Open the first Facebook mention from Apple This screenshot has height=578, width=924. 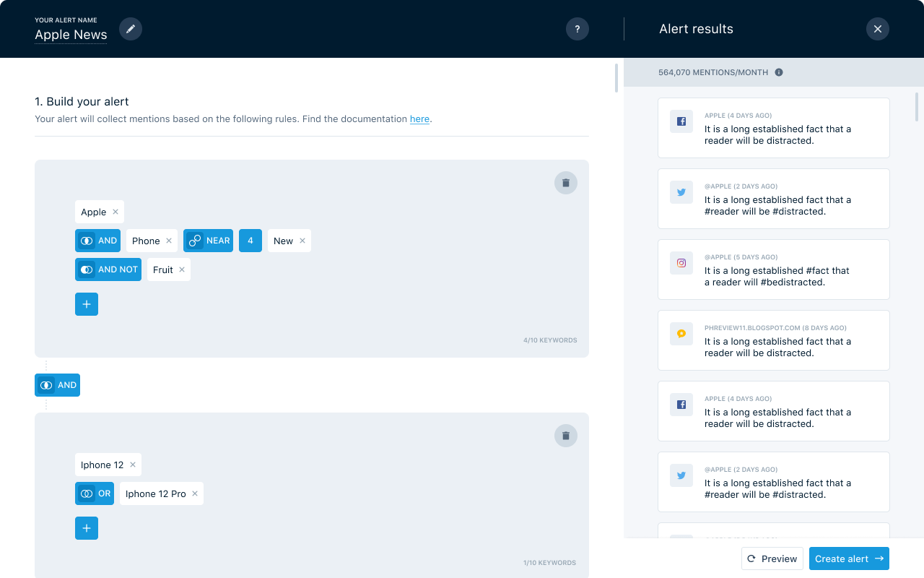pos(774,128)
